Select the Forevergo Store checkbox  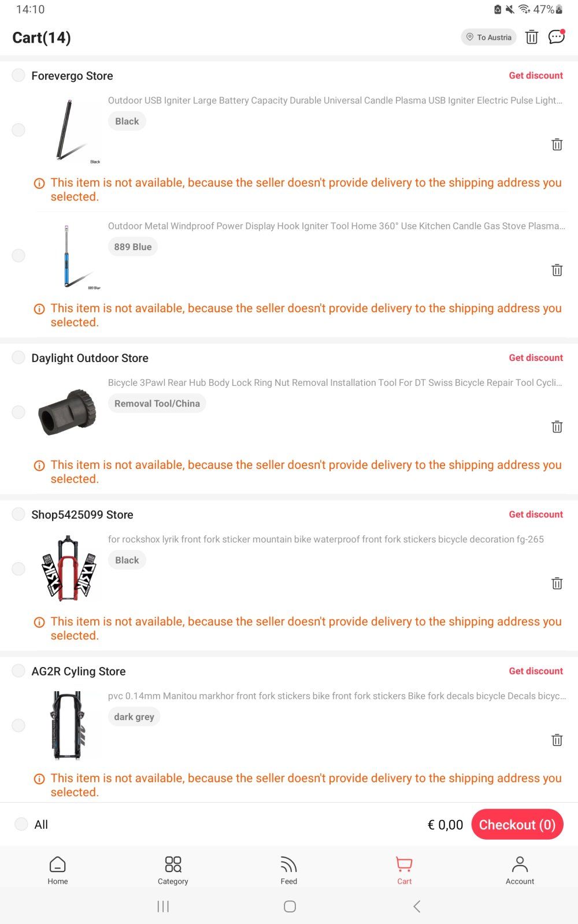coord(18,76)
